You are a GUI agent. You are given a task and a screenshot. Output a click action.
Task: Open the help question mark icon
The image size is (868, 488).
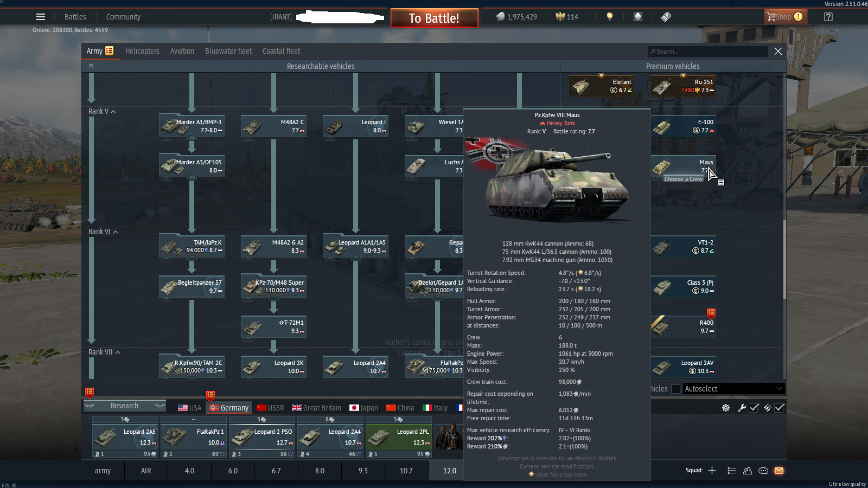click(x=828, y=17)
